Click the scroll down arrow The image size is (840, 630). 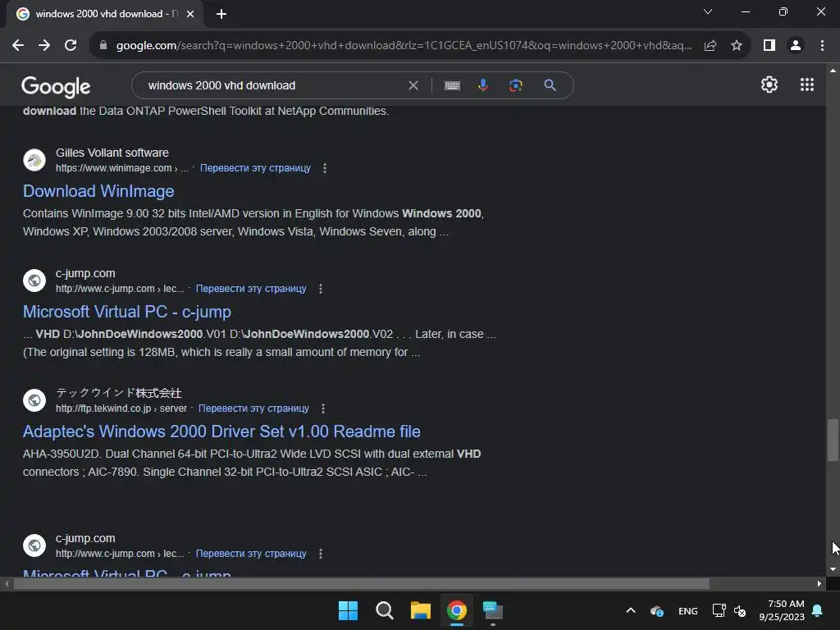pos(833,569)
